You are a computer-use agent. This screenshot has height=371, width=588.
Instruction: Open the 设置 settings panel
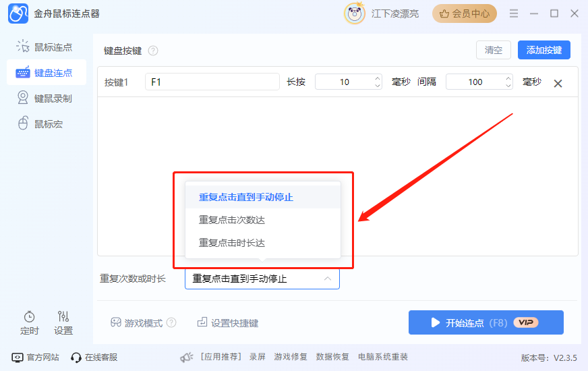pyautogui.click(x=63, y=322)
